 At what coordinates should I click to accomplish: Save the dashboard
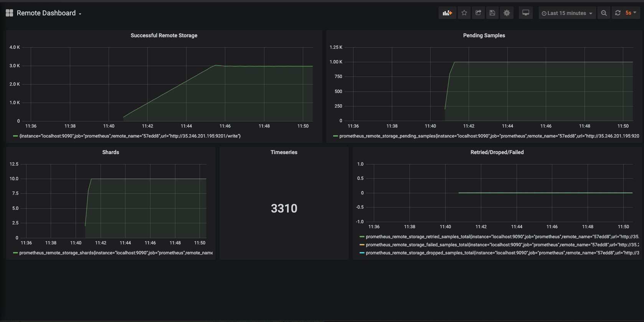tap(492, 13)
